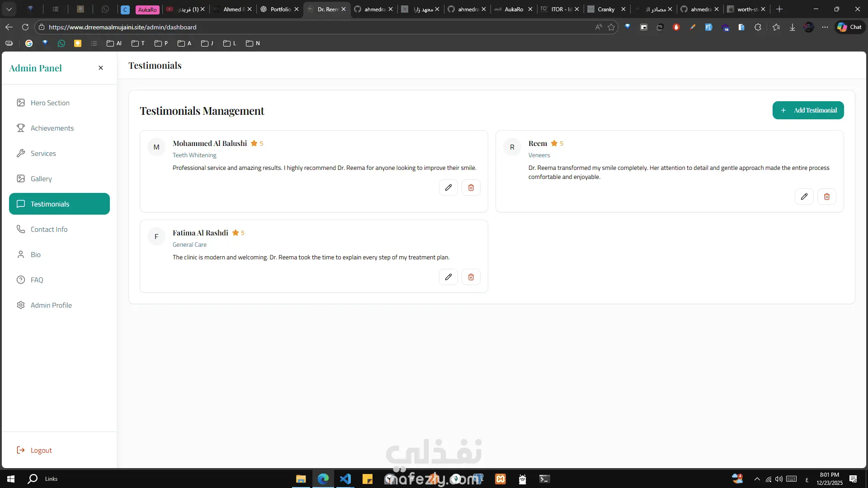The image size is (868, 488).
Task: Edit Reem's testimonial with pencil icon
Action: 804,197
